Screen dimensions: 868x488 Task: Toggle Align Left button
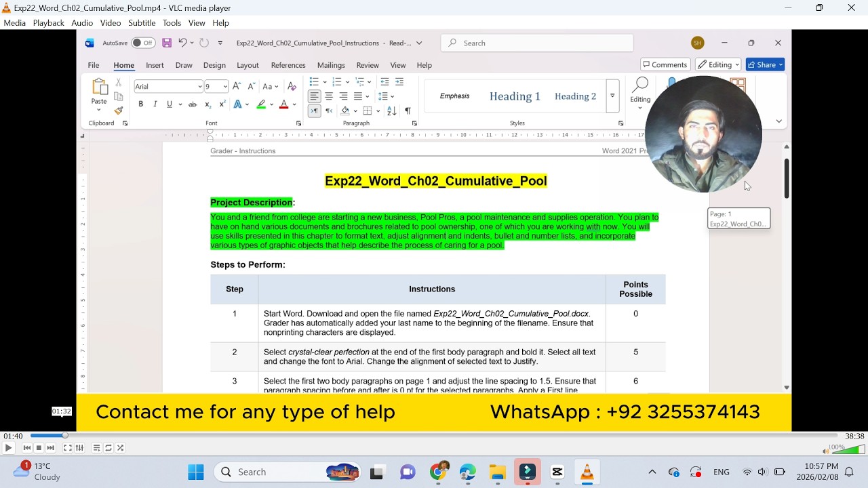pos(314,96)
